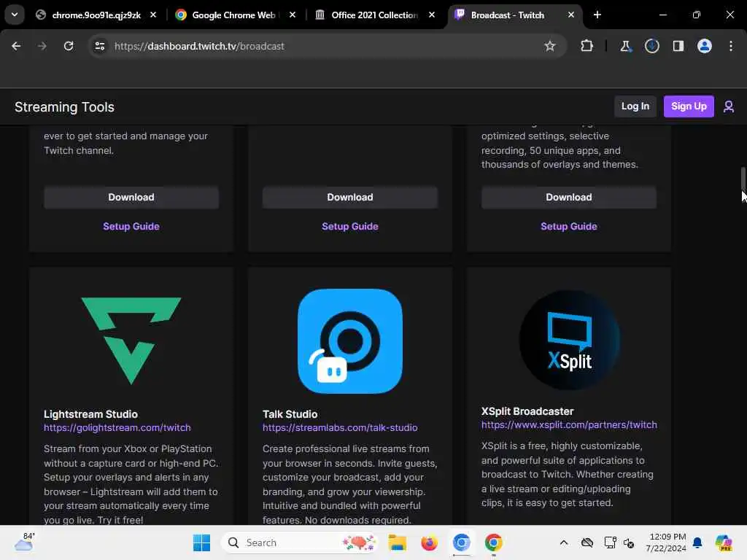Click the cloud sync tray icon
The image size is (747, 560).
587,542
